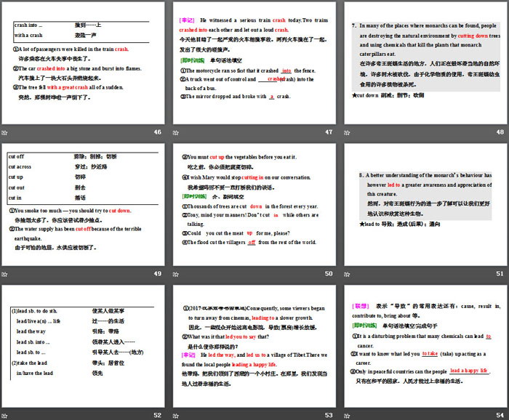Click the star icon below slide 46
Image resolution: width=509 pixels, height=420 pixels.
tap(5, 132)
